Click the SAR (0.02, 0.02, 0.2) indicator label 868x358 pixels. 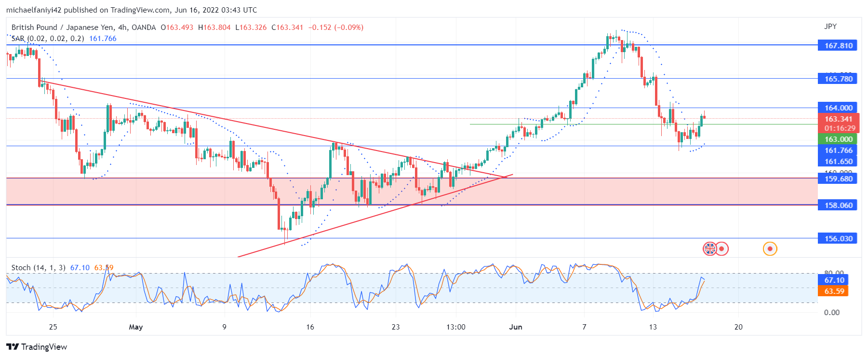point(48,39)
